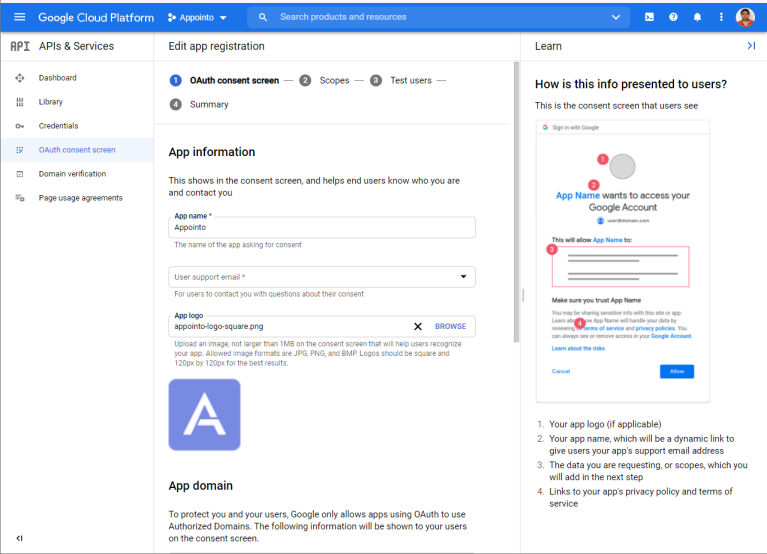Viewport: 767px width, 554px height.
Task: Click Learn about the risks in preview
Action: click(x=578, y=348)
